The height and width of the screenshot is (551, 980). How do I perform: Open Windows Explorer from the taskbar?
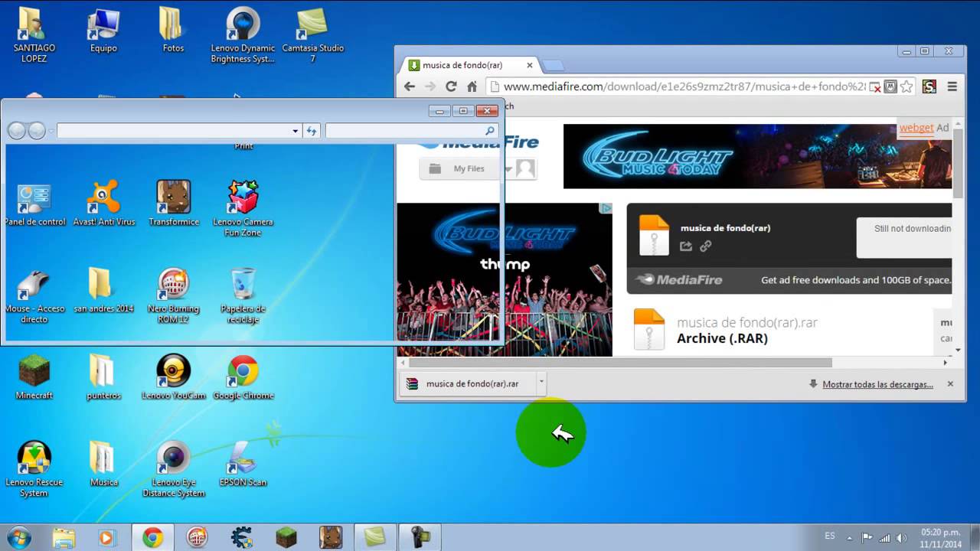point(64,537)
